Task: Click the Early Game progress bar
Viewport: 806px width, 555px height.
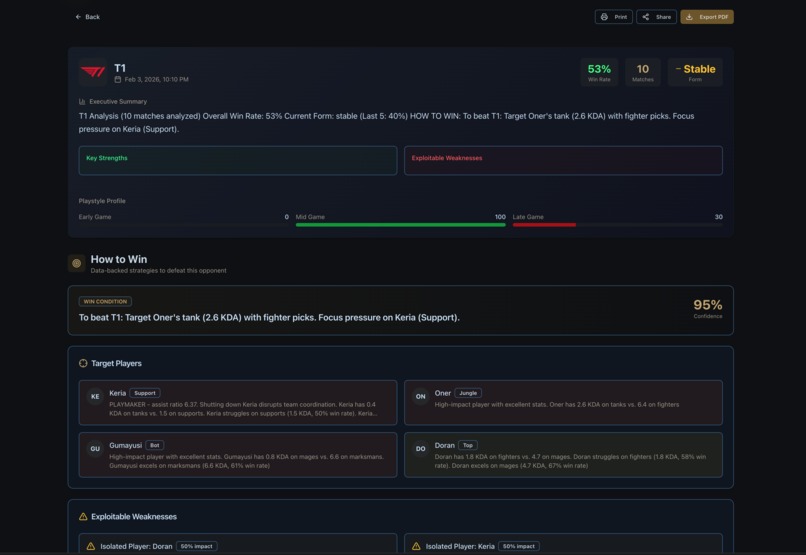Action: pos(184,225)
